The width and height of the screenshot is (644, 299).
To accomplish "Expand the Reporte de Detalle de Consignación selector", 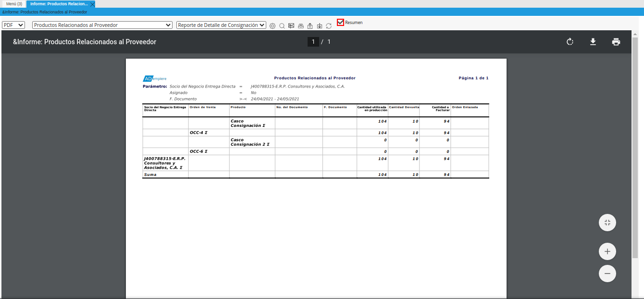I will [221, 25].
